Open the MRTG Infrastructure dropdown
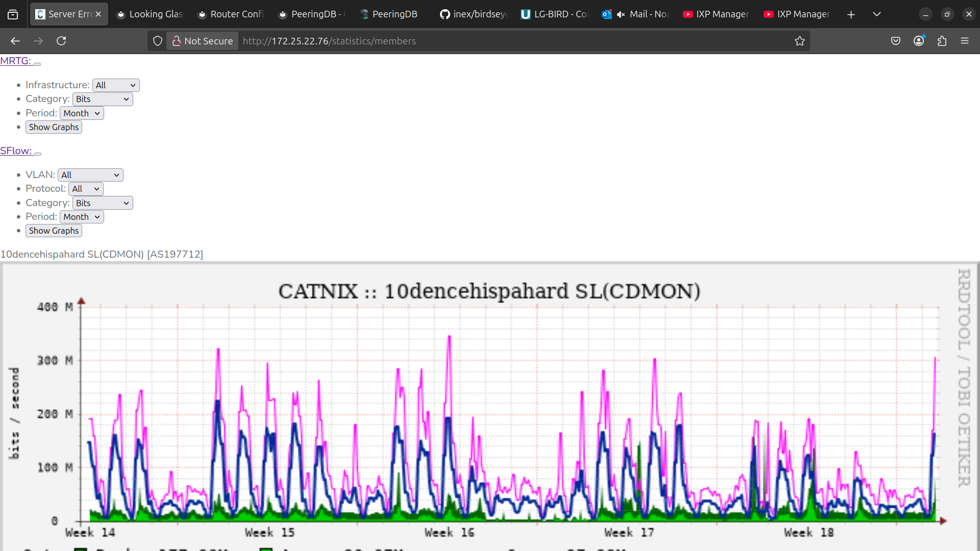The image size is (980, 551). 116,85
